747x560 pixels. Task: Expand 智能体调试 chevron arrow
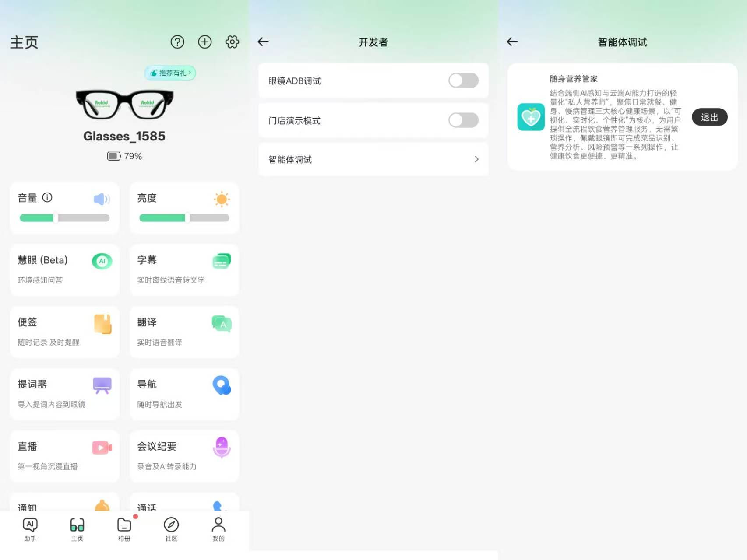coord(476,159)
